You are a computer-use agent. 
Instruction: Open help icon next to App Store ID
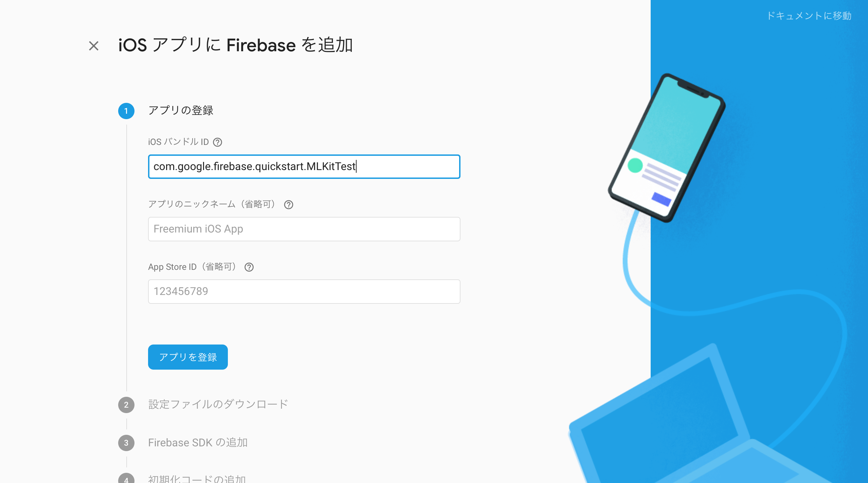249,267
